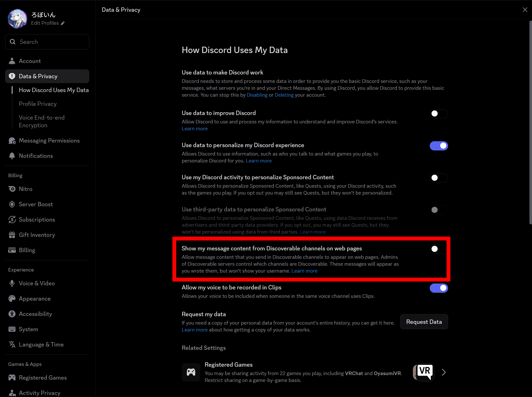The width and height of the screenshot is (532, 397).
Task: Open 'Learn more' under Use data to improve Discord
Action: (x=195, y=129)
